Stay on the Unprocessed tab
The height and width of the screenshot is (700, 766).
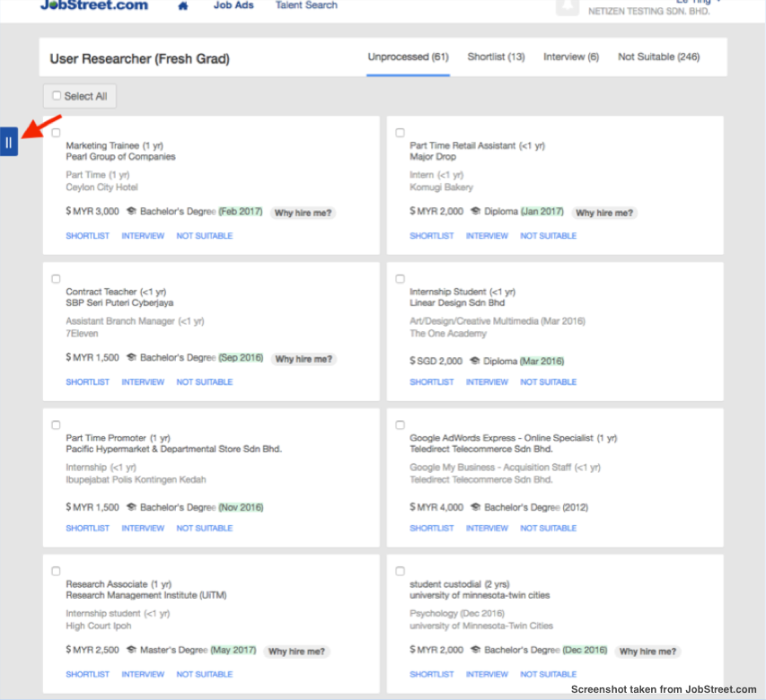point(408,56)
